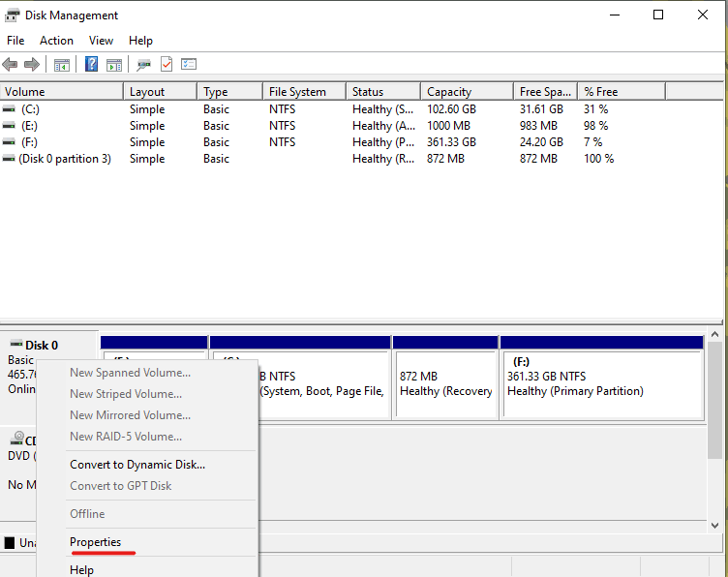Click the 102.60 GB capacity cell
The width and height of the screenshot is (728, 577).
[x=451, y=109]
